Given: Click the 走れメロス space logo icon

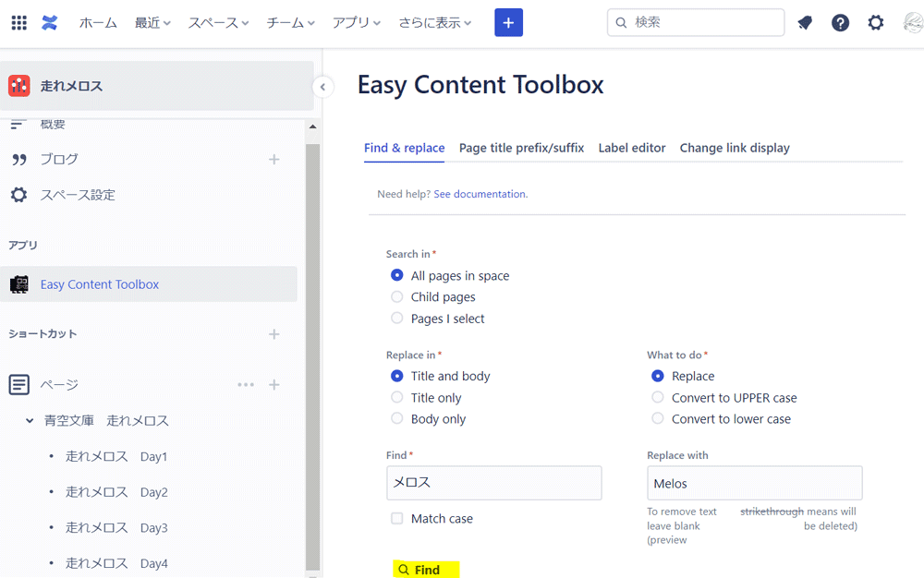Looking at the screenshot, I should tap(19, 86).
